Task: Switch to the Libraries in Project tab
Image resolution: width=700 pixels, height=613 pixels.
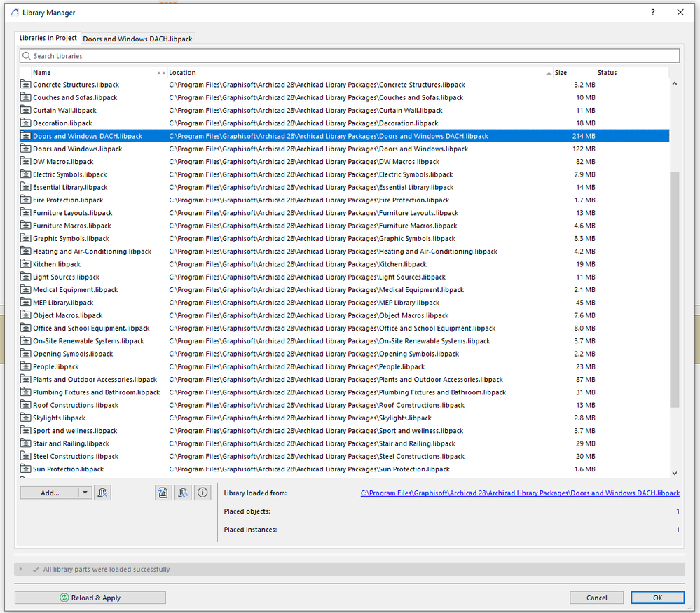Action: tap(48, 38)
